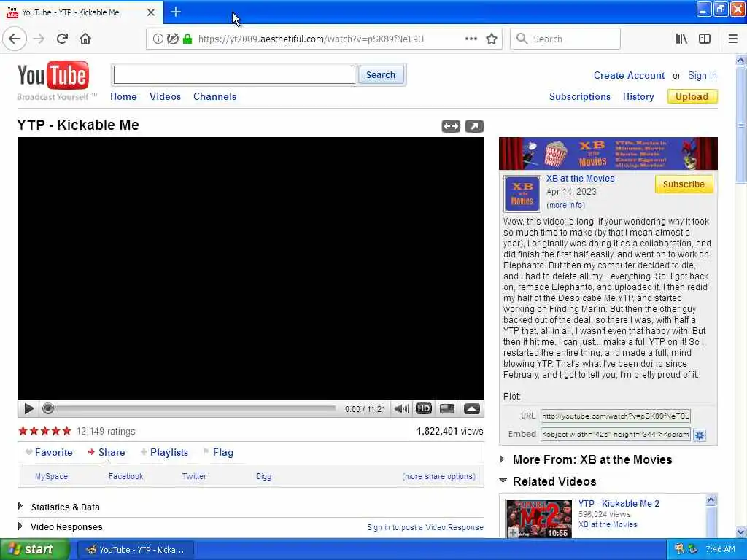The image size is (747, 560).
Task: Share video to MySpace
Action: 52,476
